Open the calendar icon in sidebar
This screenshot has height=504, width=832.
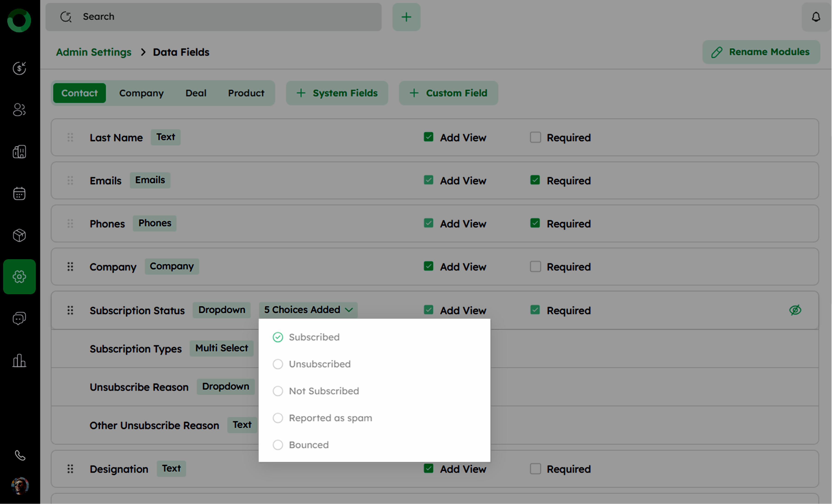tap(19, 193)
